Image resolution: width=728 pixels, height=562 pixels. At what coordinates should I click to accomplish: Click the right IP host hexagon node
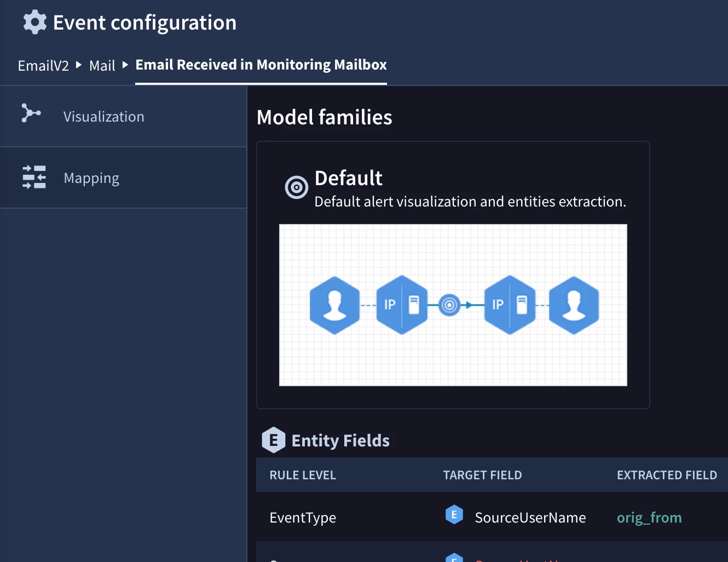(x=510, y=305)
